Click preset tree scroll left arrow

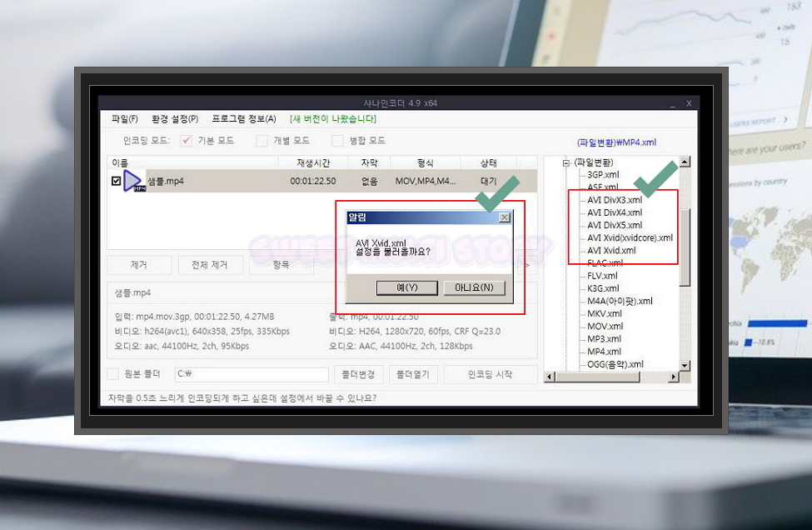click(550, 377)
